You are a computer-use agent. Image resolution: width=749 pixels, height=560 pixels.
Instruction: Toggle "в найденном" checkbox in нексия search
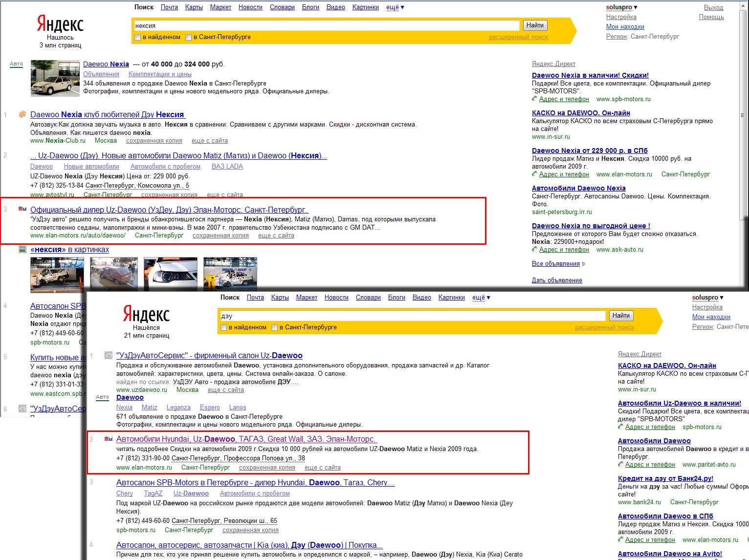point(137,37)
